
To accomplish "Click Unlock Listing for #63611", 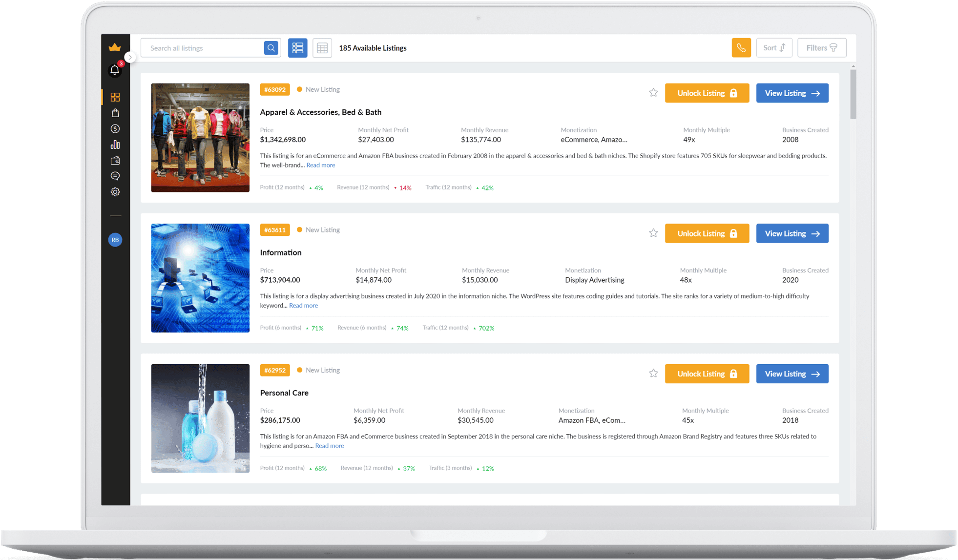I will click(x=707, y=233).
